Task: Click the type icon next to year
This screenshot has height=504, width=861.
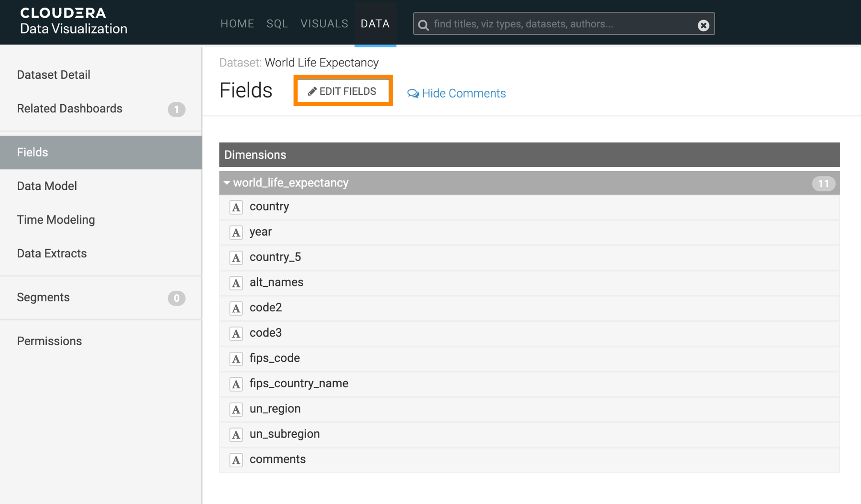Action: tap(236, 232)
